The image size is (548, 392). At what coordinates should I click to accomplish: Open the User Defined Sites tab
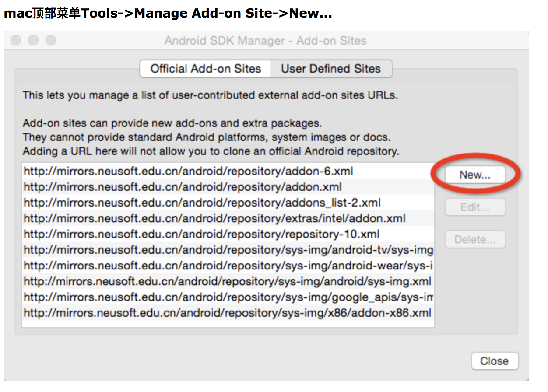pos(331,69)
